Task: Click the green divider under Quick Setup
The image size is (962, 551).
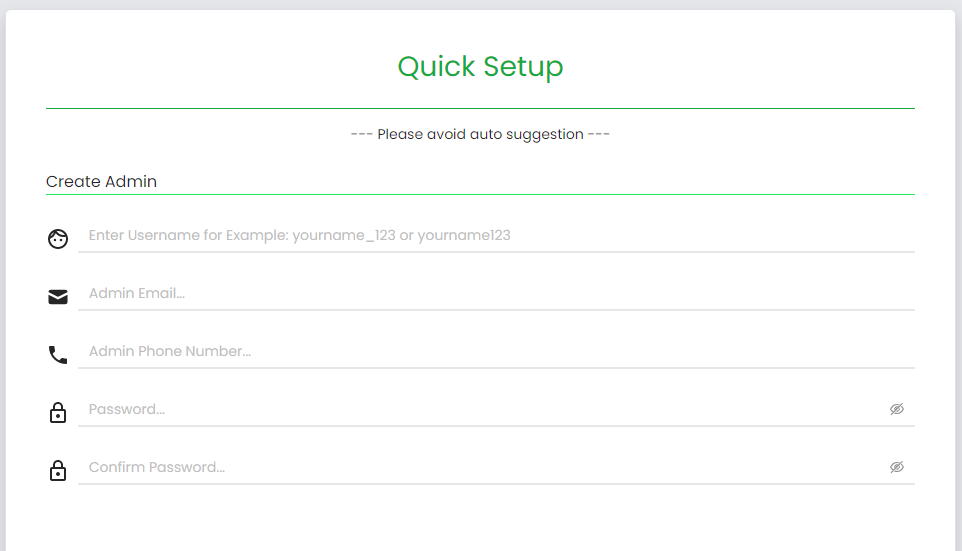Action: tap(480, 108)
